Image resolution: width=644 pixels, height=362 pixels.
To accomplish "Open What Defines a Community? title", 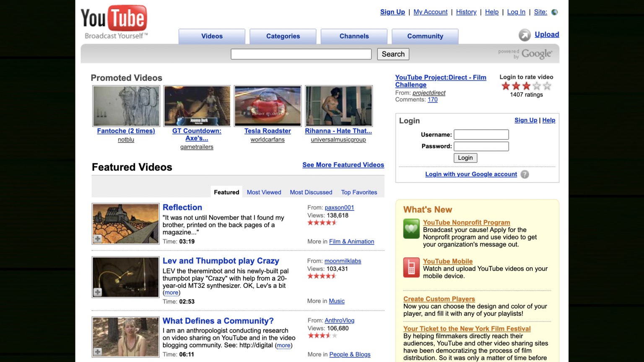I will tap(218, 321).
